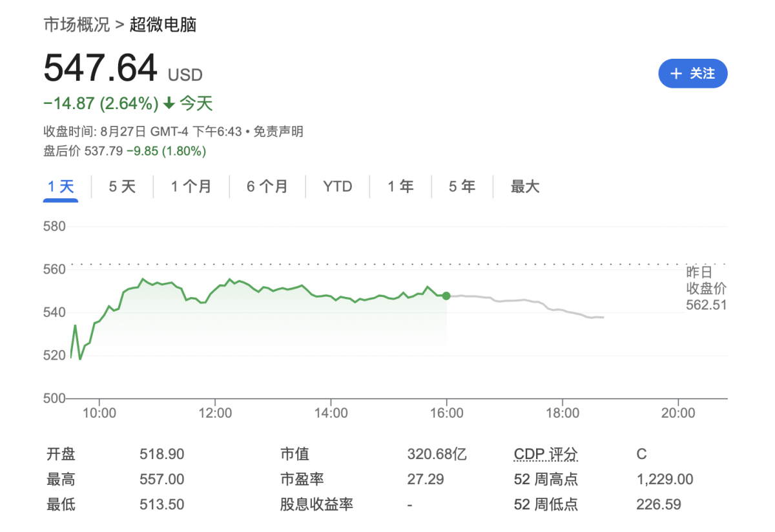775x532 pixels.
Task: Switch to the 5 天 range tab
Action: tap(122, 187)
